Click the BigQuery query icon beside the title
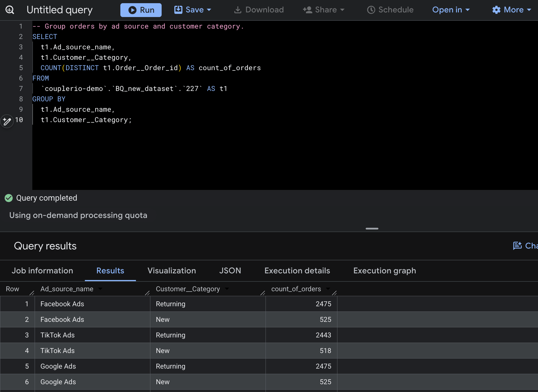This screenshot has width=538, height=392. point(10,10)
